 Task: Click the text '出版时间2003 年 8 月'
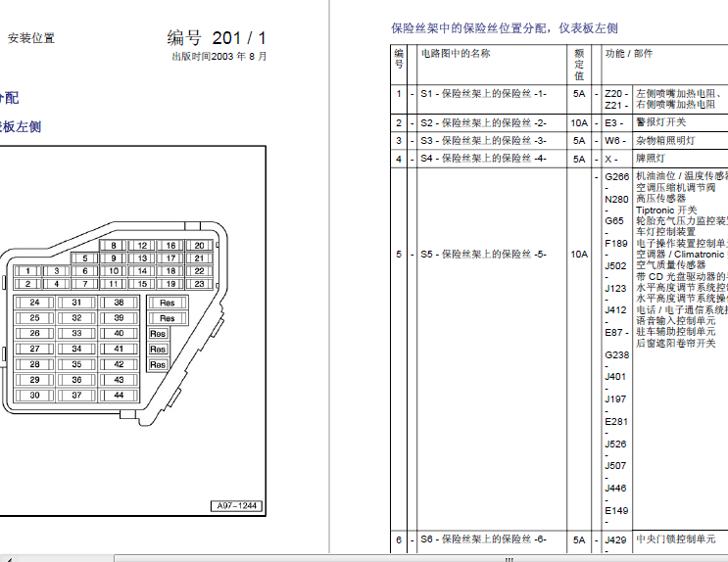click(x=219, y=57)
